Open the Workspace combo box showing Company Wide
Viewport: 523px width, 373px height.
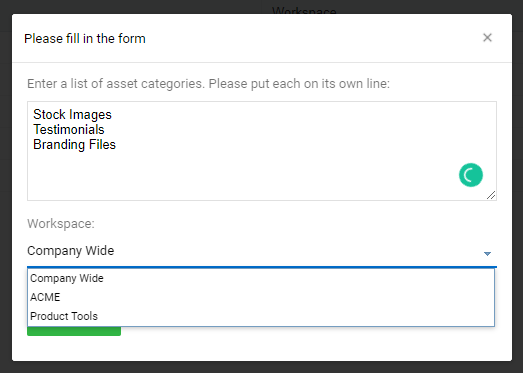[x=262, y=251]
